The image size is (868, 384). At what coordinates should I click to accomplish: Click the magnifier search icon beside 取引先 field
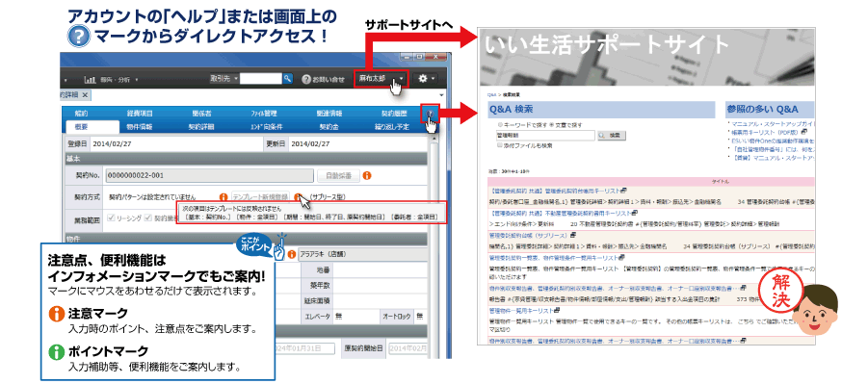tap(287, 79)
